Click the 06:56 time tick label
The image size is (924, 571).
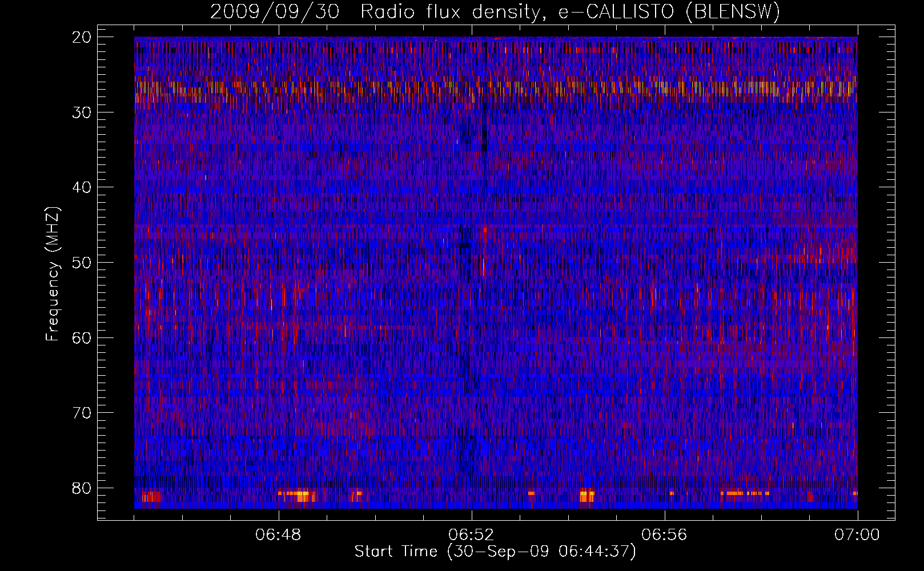pos(664,535)
